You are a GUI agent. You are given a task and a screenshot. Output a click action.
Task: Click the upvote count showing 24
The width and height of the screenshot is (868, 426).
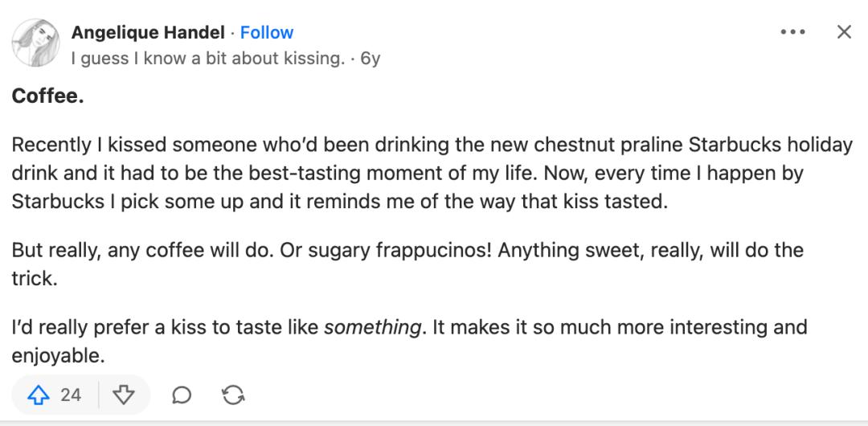(71, 395)
